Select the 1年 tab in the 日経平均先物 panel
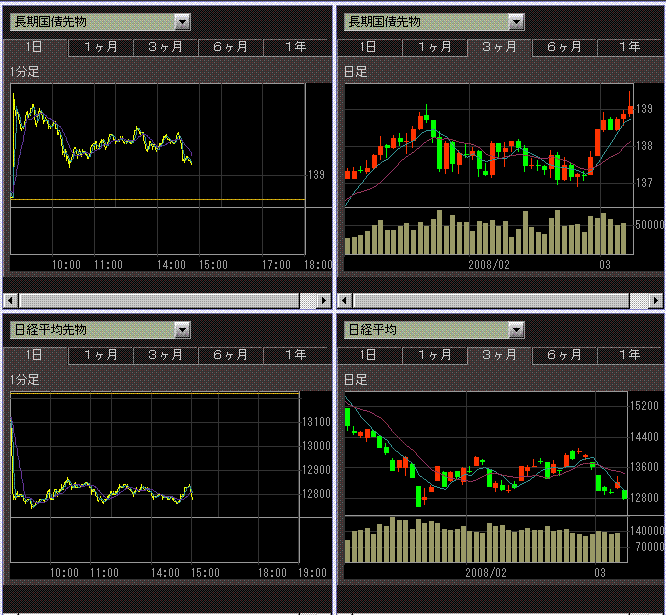The image size is (666, 615). coord(295,355)
